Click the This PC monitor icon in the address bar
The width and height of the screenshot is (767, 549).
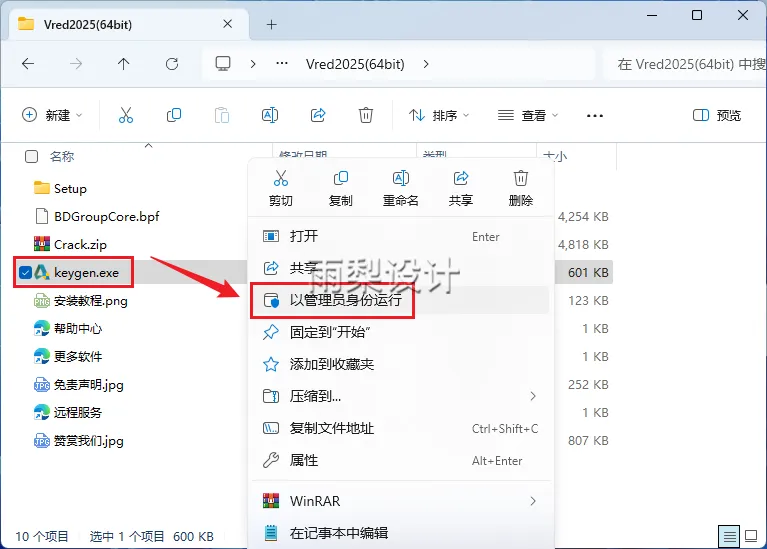pos(223,64)
